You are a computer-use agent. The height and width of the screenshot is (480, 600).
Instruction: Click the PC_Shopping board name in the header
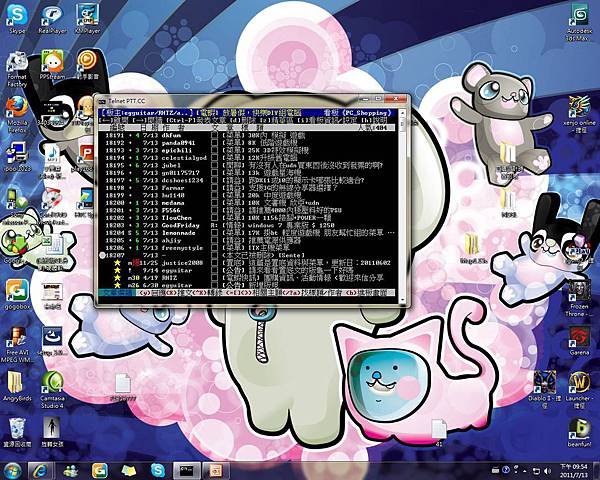(x=366, y=113)
